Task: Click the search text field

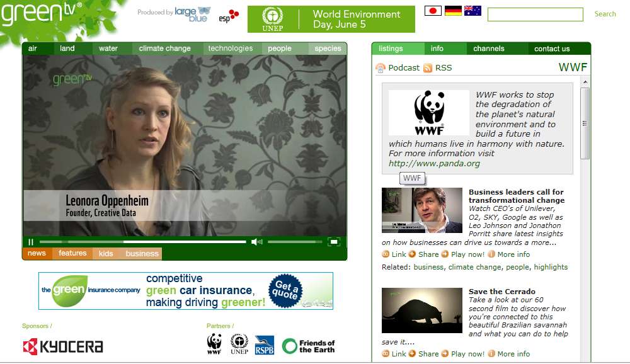Action: 535,14
